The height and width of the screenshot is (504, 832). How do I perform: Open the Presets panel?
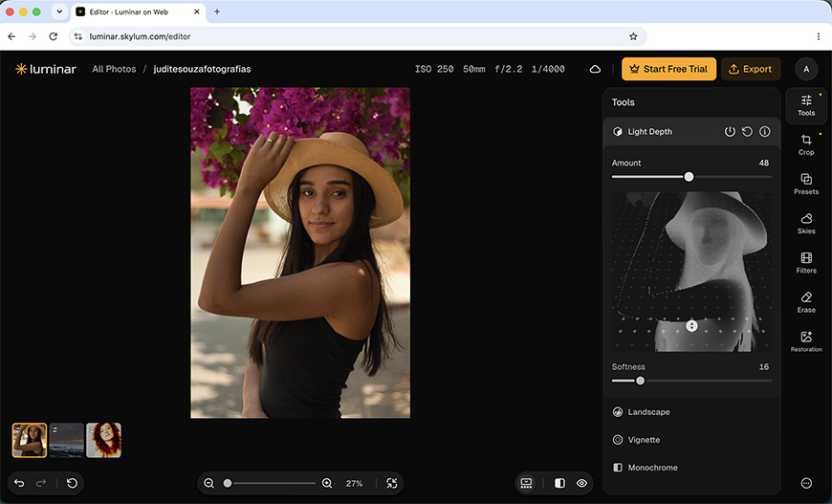[x=806, y=184]
